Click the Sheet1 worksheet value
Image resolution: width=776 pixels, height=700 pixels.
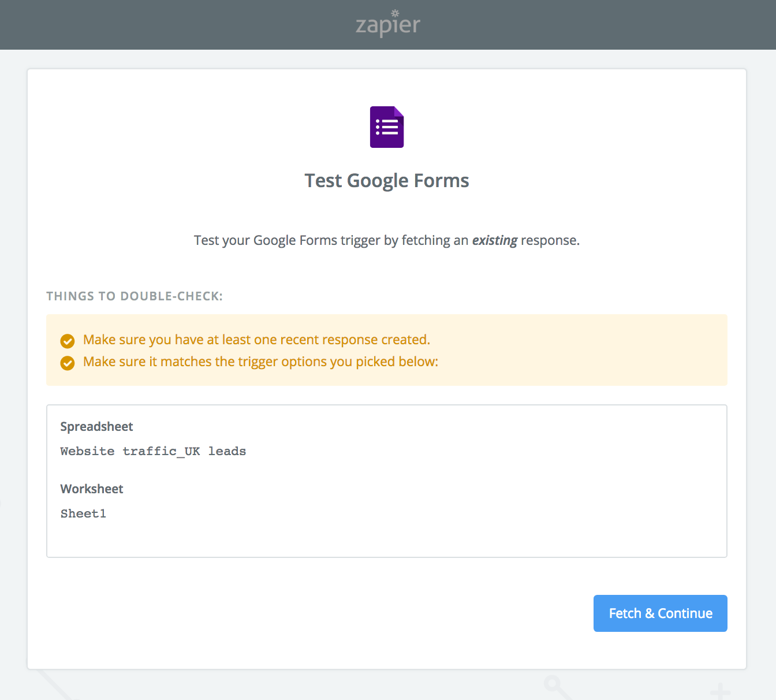click(x=83, y=513)
